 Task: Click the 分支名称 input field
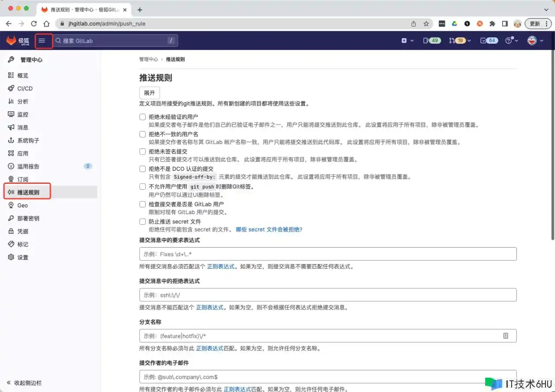coord(321,336)
